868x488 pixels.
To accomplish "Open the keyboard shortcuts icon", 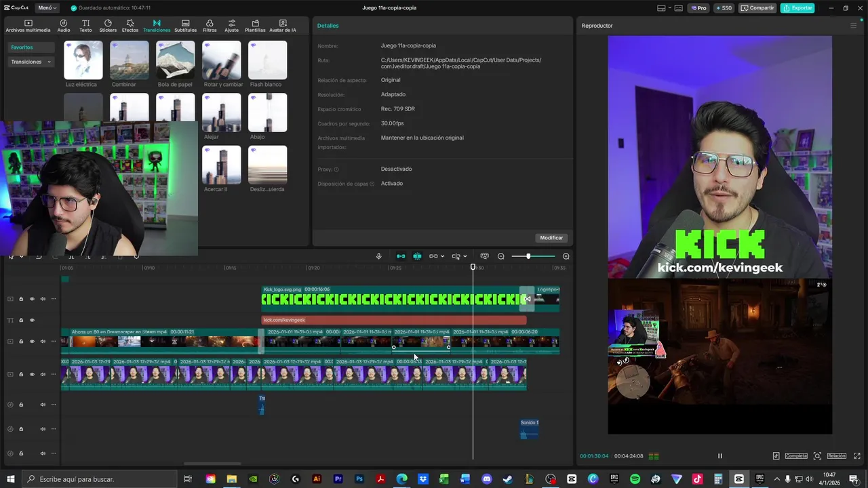I will click(677, 7).
